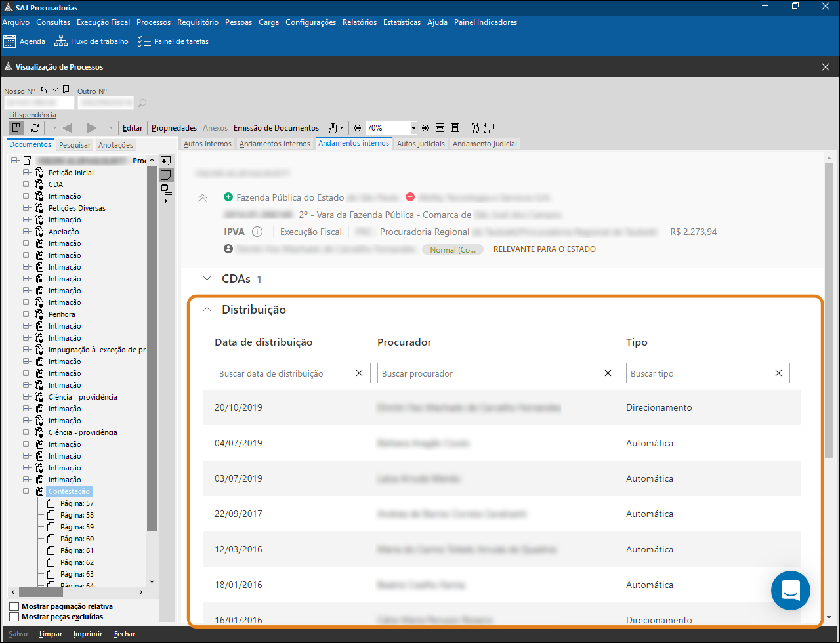Select Petições Diversas in the tree

pyautogui.click(x=77, y=208)
